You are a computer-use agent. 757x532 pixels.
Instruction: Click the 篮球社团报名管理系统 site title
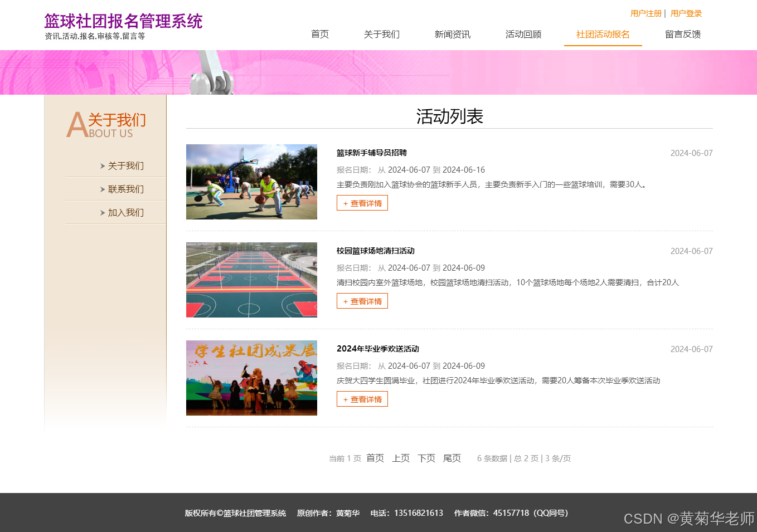pos(123,21)
